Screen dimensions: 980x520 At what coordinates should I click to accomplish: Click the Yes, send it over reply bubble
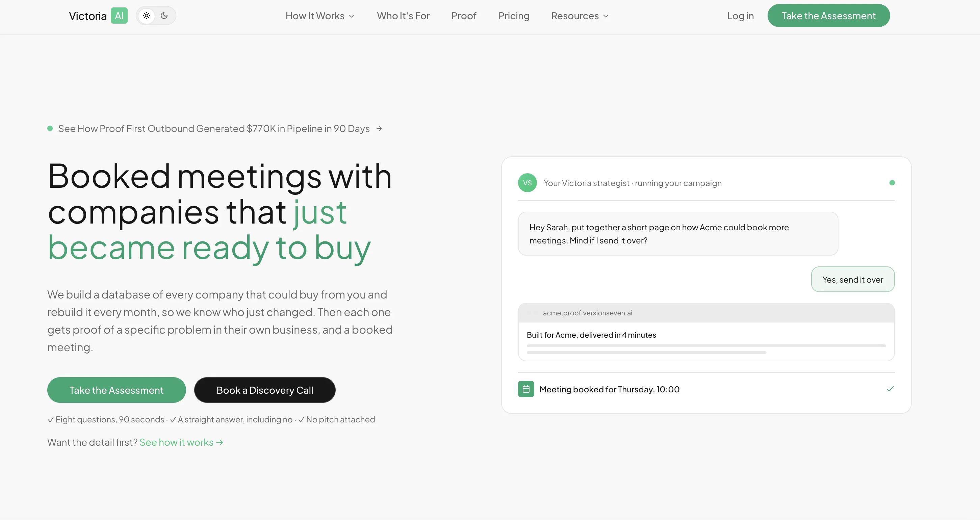[x=853, y=279]
